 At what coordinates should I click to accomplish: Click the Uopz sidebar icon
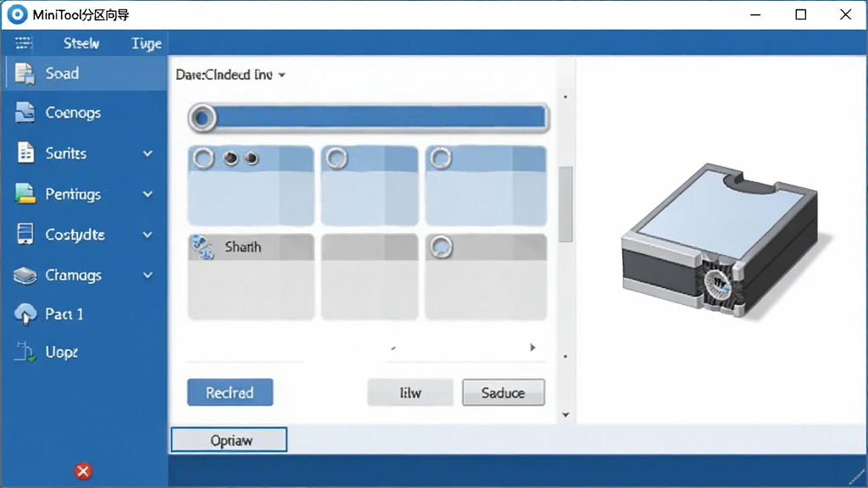(x=25, y=352)
